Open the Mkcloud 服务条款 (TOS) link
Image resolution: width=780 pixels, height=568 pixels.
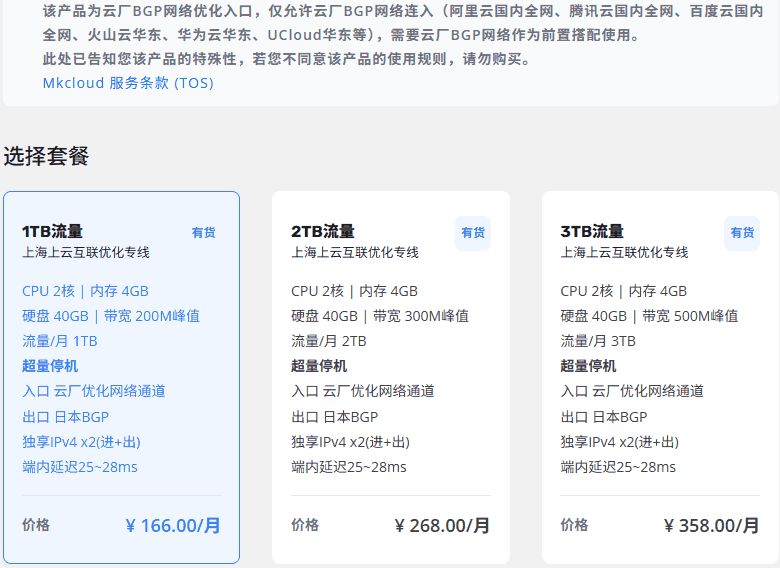(128, 83)
